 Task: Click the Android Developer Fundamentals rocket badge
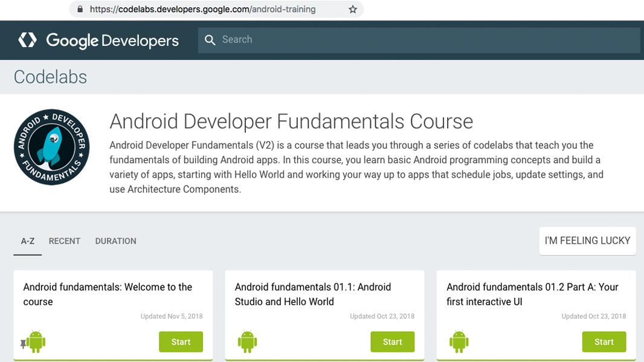coord(51,147)
